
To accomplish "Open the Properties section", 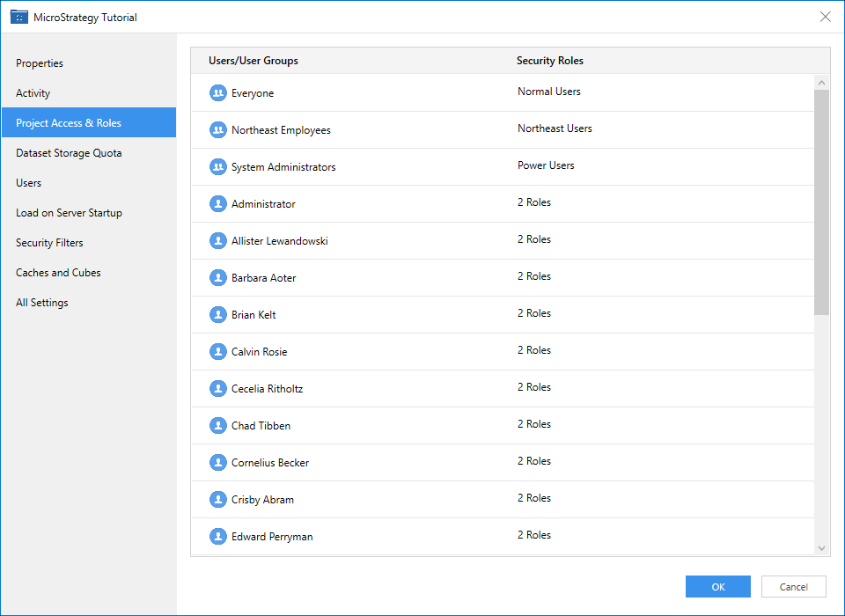I will 40,63.
